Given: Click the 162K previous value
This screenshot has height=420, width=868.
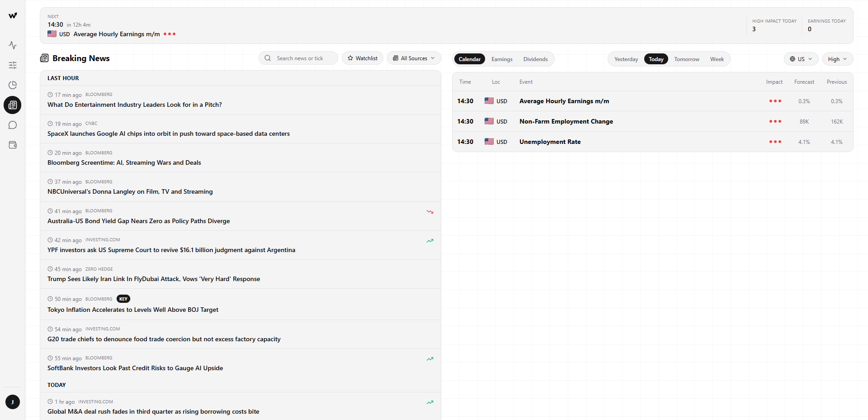Looking at the screenshot, I should click(837, 121).
